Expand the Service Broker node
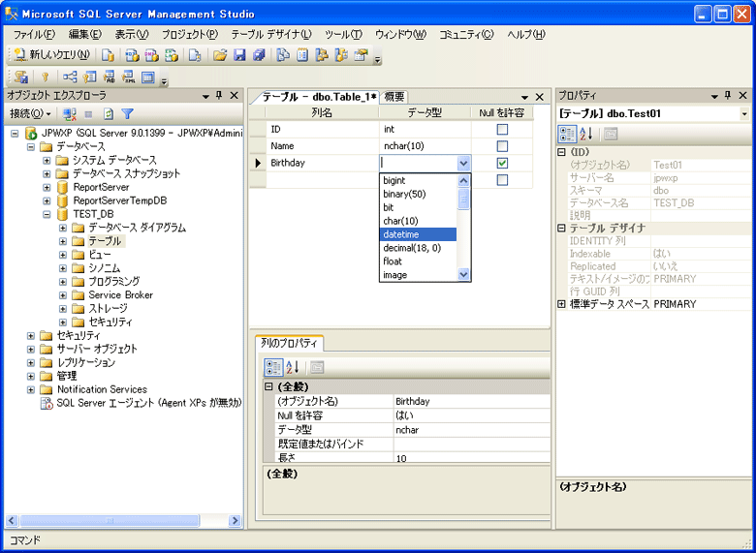 tap(63, 294)
